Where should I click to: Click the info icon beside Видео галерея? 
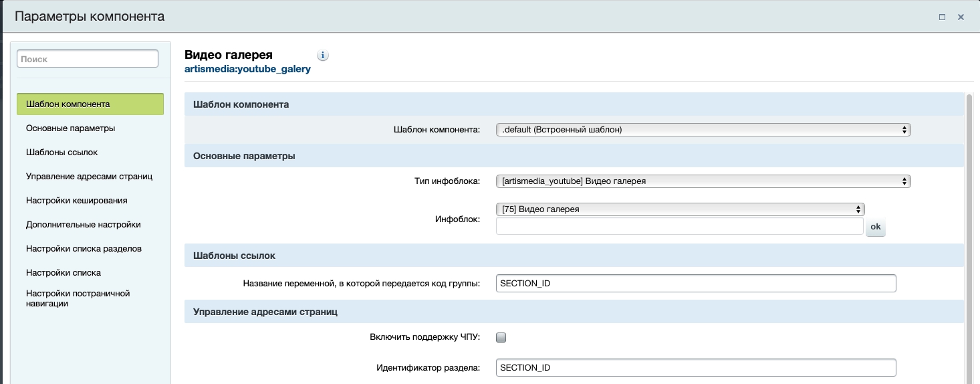(x=323, y=56)
